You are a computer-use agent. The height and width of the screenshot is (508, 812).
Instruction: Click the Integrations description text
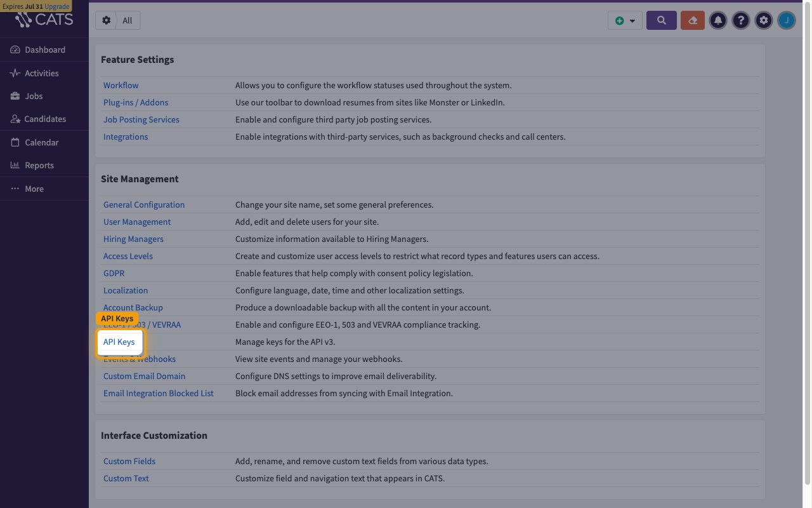click(x=400, y=137)
